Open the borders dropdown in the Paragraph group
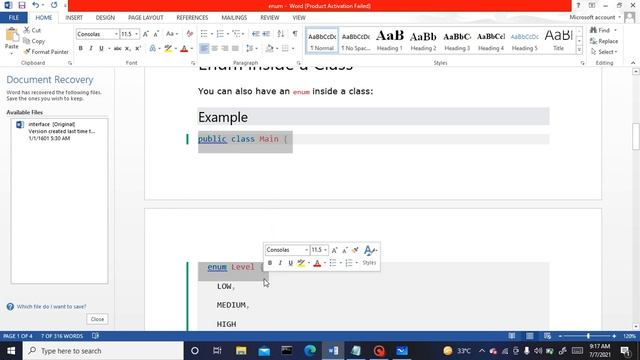This screenshot has height=360, width=640. point(293,49)
